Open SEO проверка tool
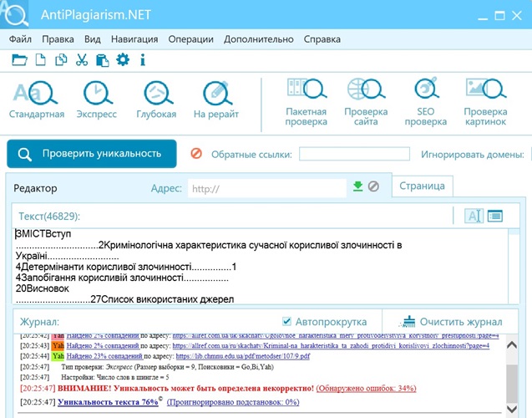Image resolution: width=532 pixels, height=418 pixels. point(425,102)
